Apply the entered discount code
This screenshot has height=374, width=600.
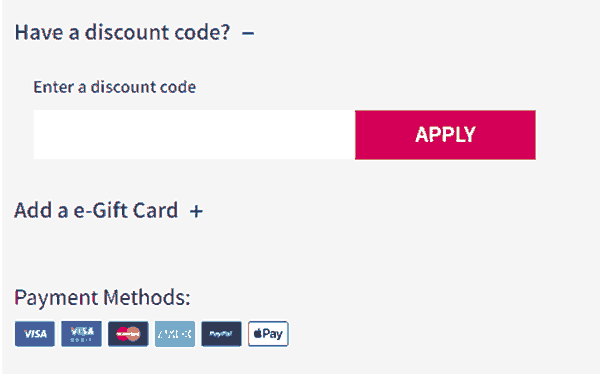point(445,135)
